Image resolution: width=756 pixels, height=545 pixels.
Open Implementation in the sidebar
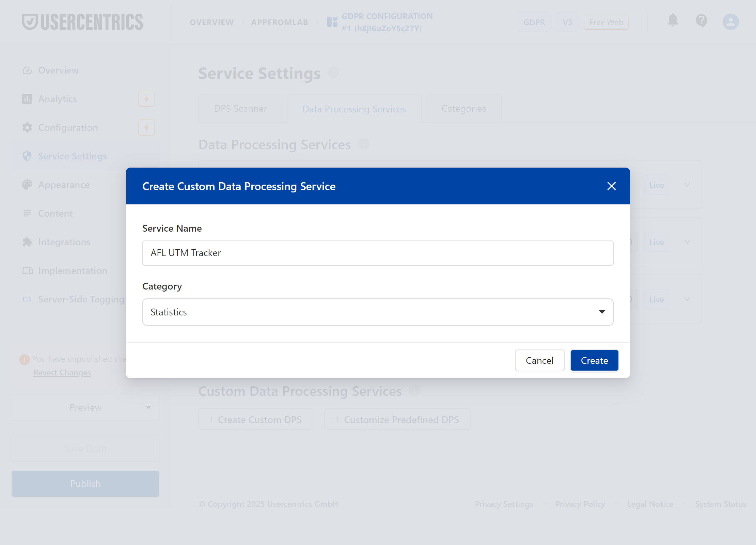click(x=73, y=270)
